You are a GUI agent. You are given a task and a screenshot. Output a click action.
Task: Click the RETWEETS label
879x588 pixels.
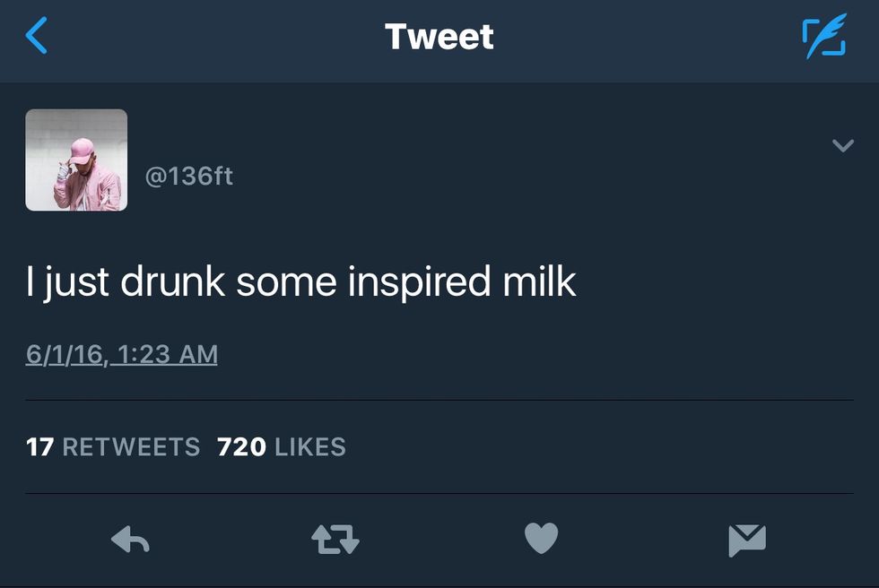click(131, 446)
